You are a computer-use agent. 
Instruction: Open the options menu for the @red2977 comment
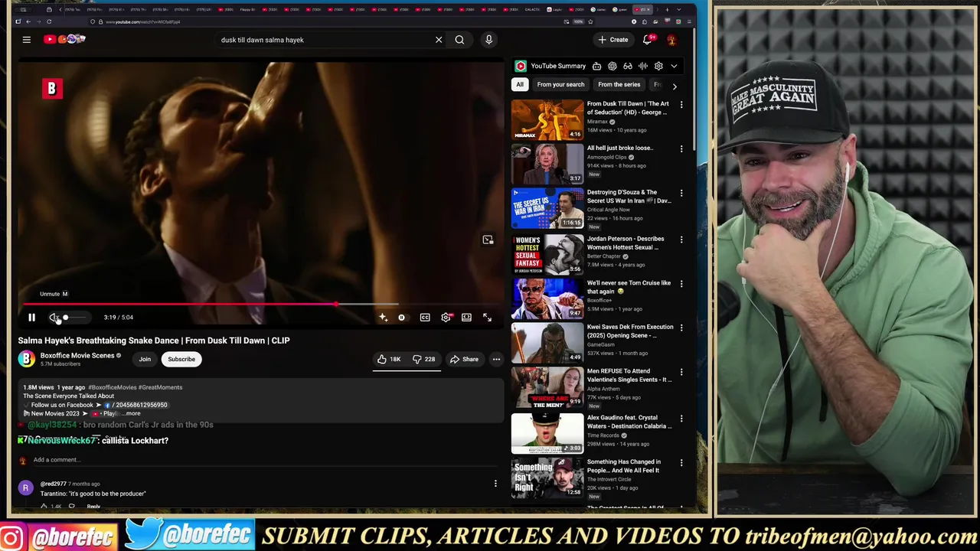click(x=495, y=484)
